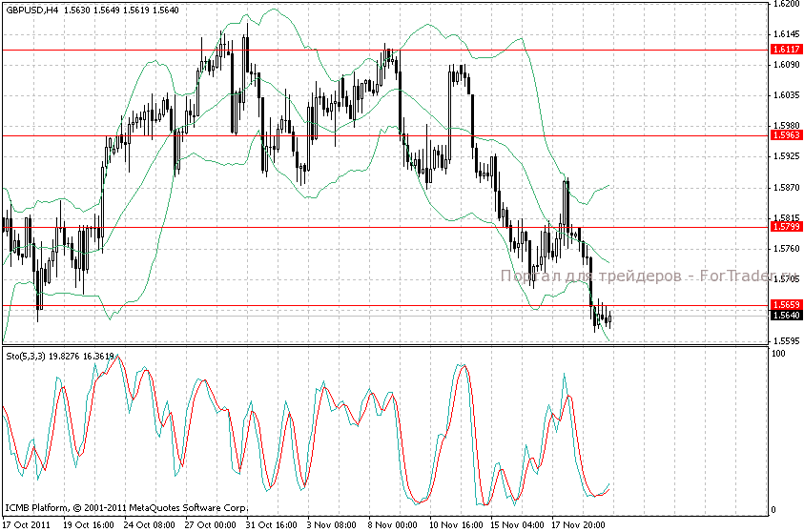Viewport: 804px width, 532px height.
Task: Click the 1.5870 value on price scale
Action: pos(786,188)
